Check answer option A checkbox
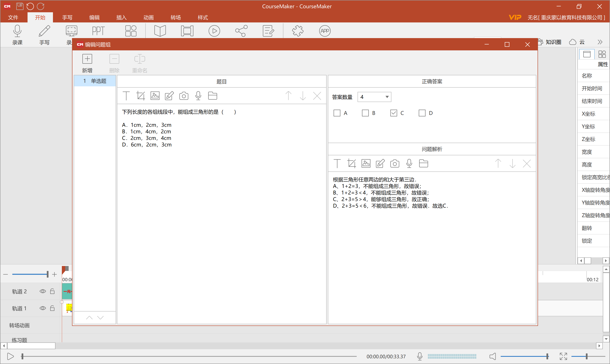 [337, 113]
